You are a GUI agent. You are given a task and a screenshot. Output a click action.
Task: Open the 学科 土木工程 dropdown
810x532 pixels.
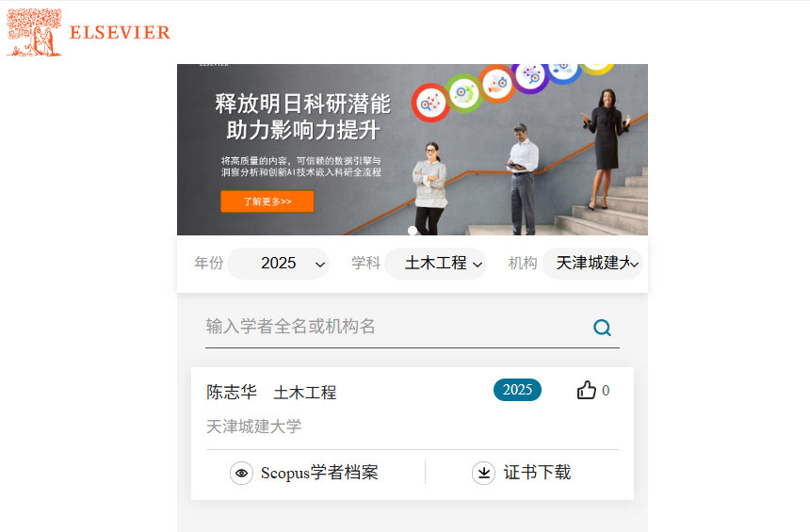[x=435, y=264]
